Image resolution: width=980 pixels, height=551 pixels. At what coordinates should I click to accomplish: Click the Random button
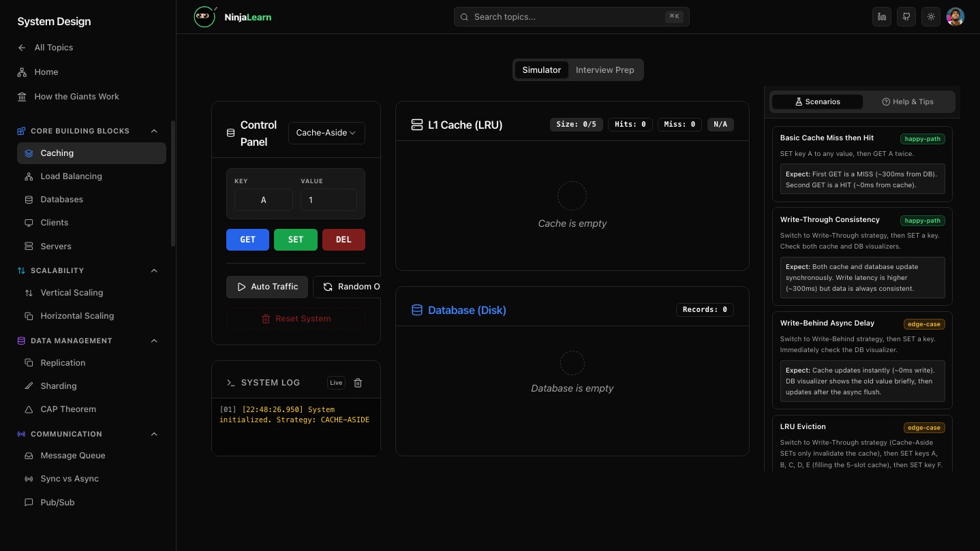tap(347, 287)
